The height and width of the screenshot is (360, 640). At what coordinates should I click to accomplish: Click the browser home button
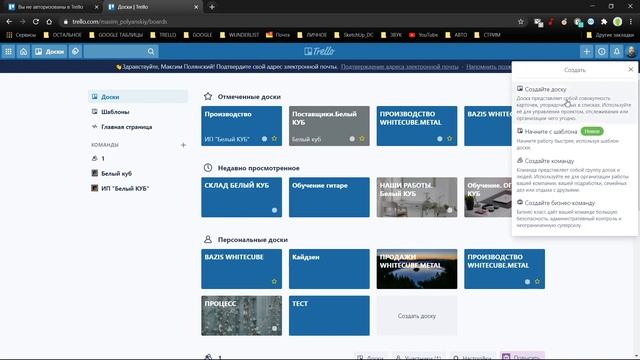click(49, 22)
